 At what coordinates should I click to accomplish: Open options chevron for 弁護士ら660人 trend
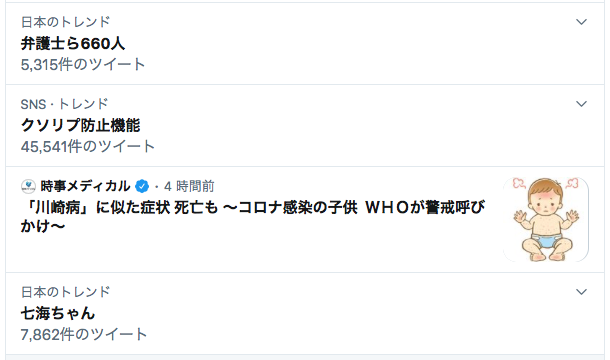pos(581,22)
